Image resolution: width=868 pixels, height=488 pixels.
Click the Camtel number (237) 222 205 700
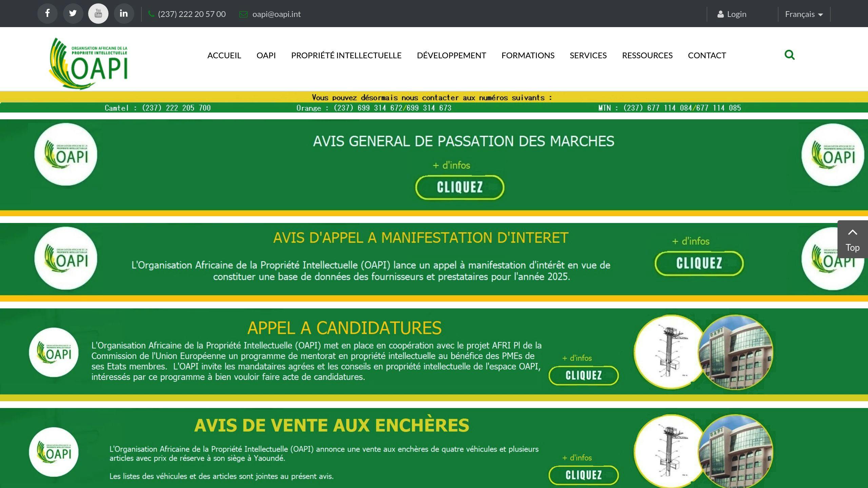176,108
